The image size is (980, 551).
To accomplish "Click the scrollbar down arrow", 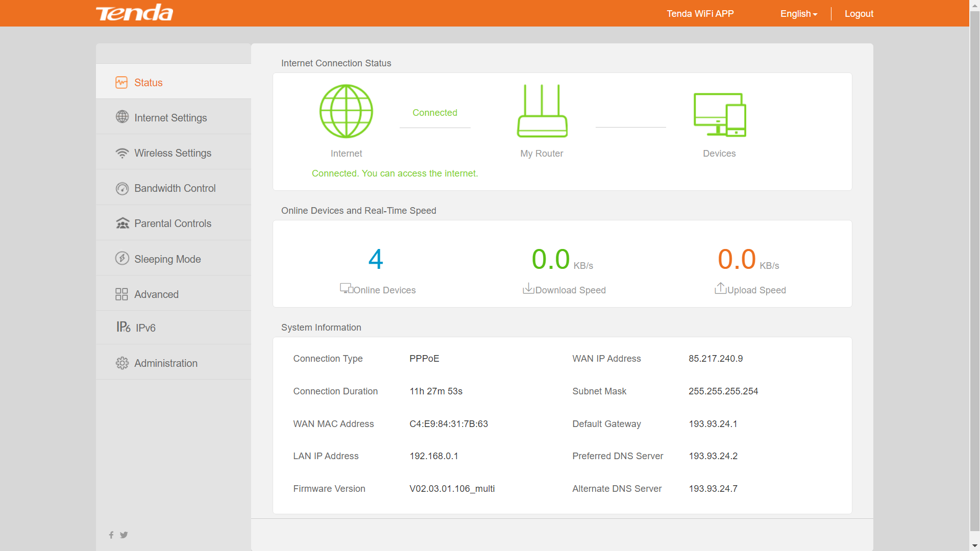I will tap(974, 546).
